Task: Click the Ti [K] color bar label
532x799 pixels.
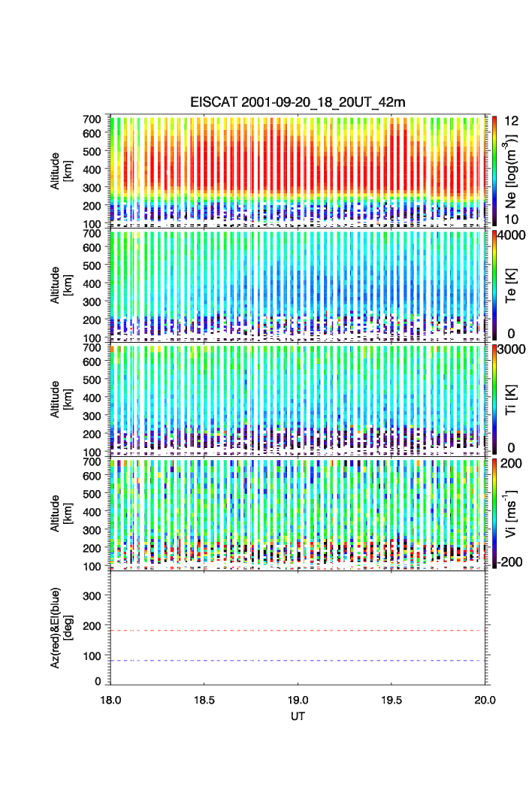Action: tap(513, 398)
